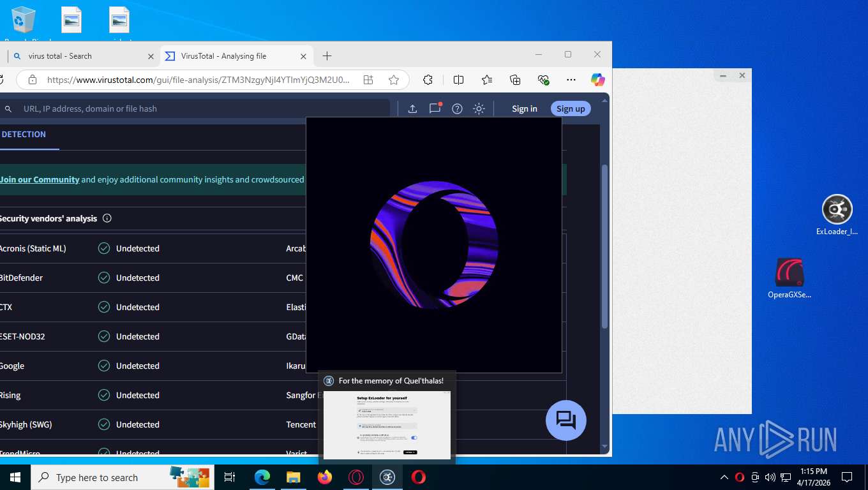Viewport: 868px width, 490px height.
Task: Click the preview title "For the memory of Quel'thalas!"
Action: [x=391, y=381]
